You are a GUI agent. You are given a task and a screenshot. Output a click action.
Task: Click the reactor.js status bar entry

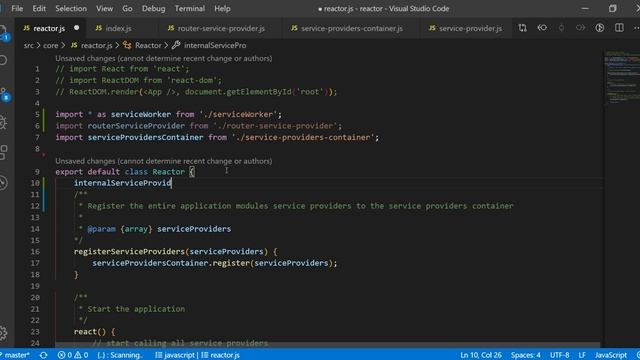[220, 355]
